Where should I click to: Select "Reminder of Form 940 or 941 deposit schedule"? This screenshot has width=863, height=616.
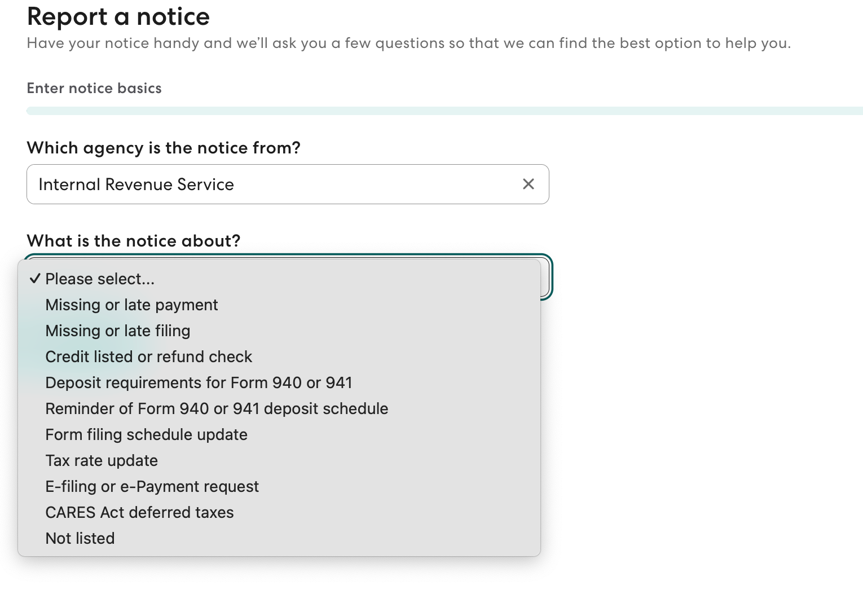(217, 408)
